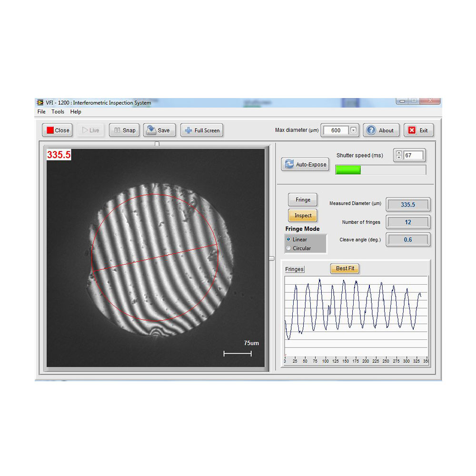Click the red Close acquisition button
Viewport: 476px width, 476px height.
click(57, 130)
